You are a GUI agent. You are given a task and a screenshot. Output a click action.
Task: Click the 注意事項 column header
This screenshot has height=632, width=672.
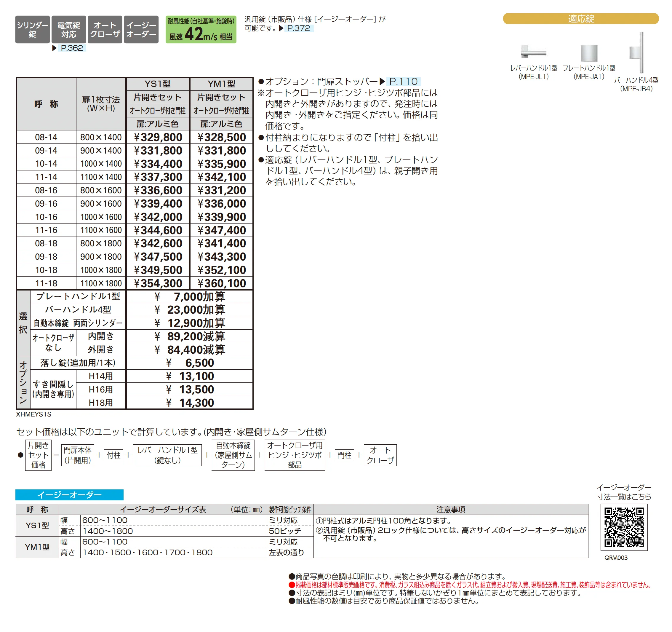(x=451, y=510)
